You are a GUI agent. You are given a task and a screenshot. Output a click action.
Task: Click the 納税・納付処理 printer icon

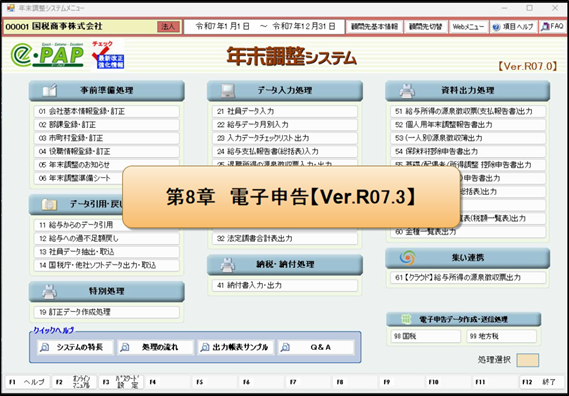tap(228, 265)
